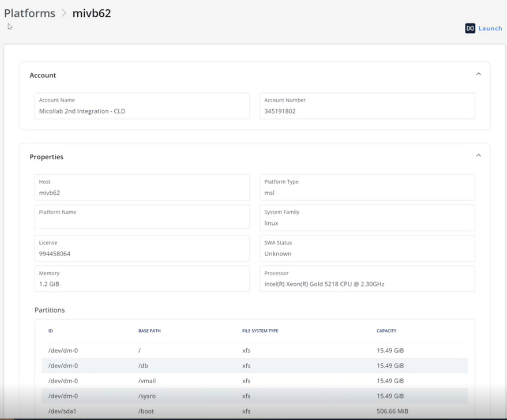The height and width of the screenshot is (420, 507).
Task: Click the Processor field
Action: (367, 279)
